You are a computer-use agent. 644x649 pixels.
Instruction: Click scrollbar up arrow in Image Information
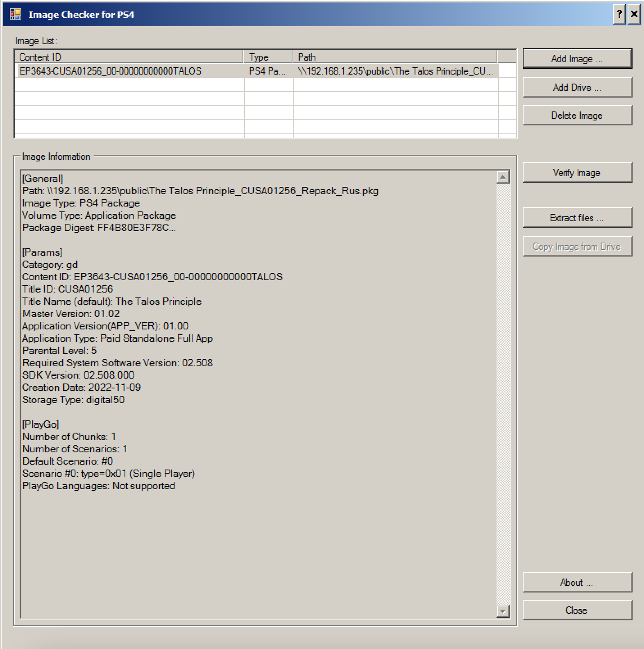tap(503, 177)
